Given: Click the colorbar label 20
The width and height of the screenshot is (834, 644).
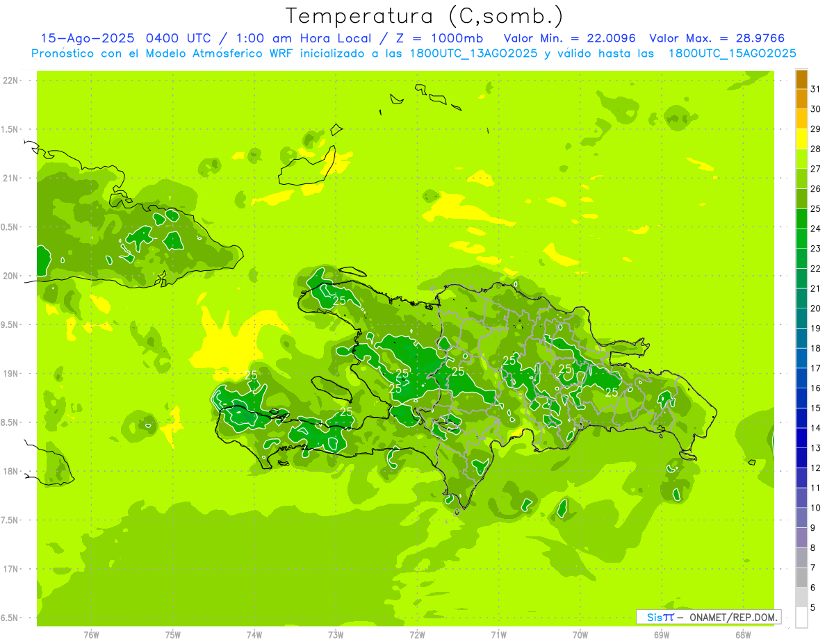Looking at the screenshot, I should coord(816,308).
